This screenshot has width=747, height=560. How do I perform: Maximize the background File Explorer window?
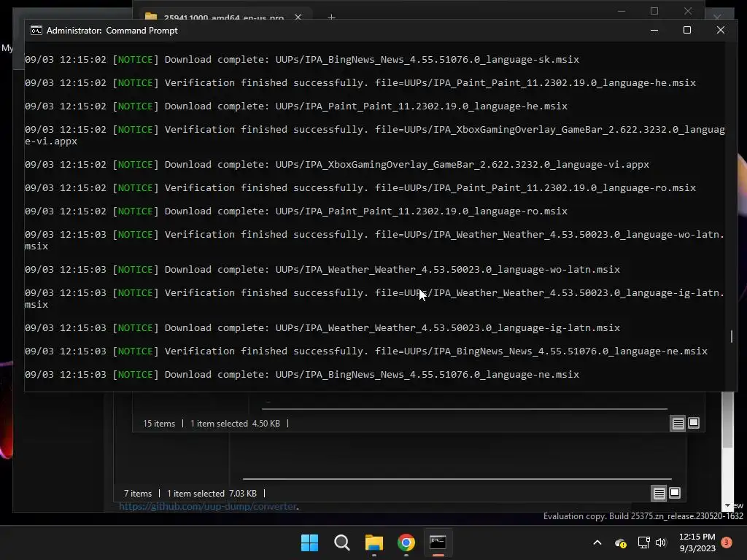(x=654, y=10)
